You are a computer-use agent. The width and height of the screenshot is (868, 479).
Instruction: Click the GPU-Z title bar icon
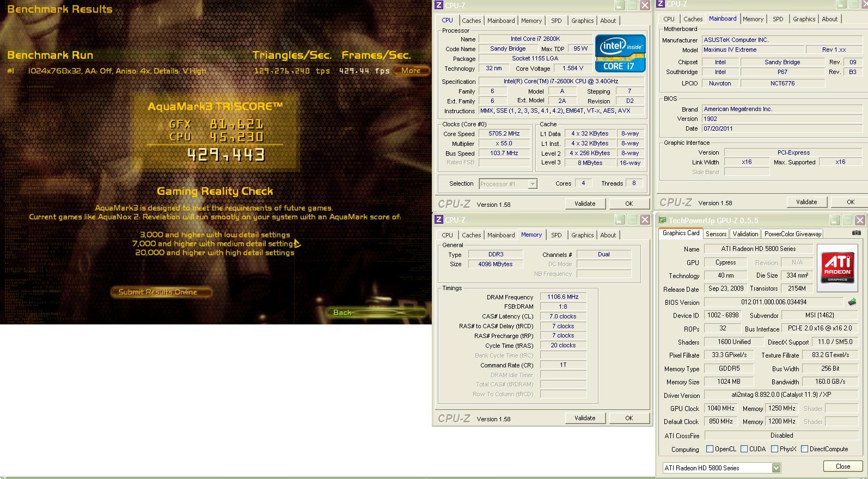(x=662, y=220)
